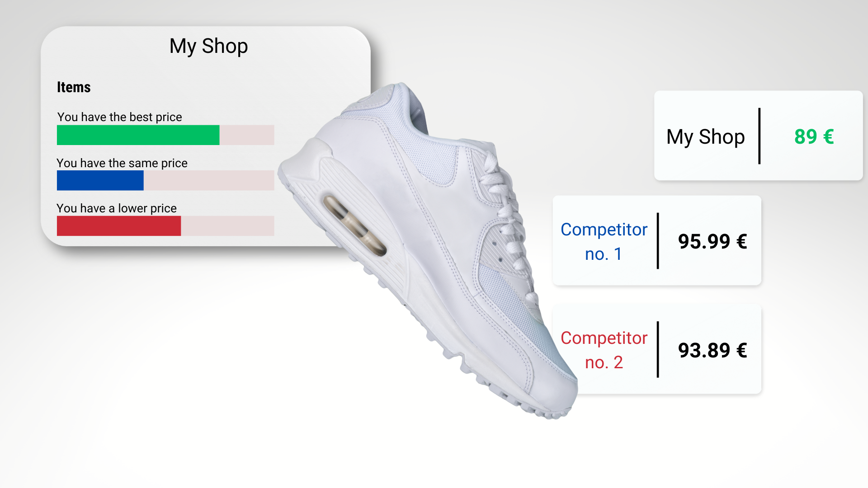Click the unfilled part of same price bar
This screenshot has width=868, height=488.
tap(209, 180)
